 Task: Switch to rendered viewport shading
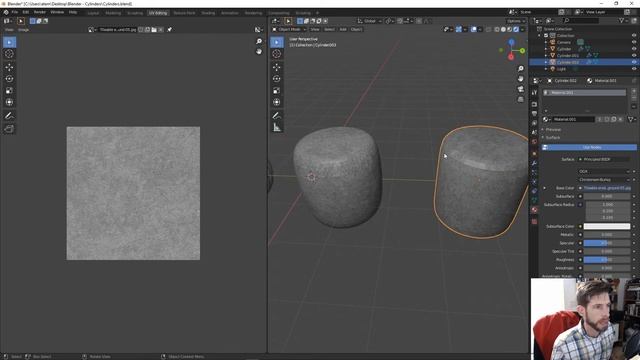[x=516, y=29]
